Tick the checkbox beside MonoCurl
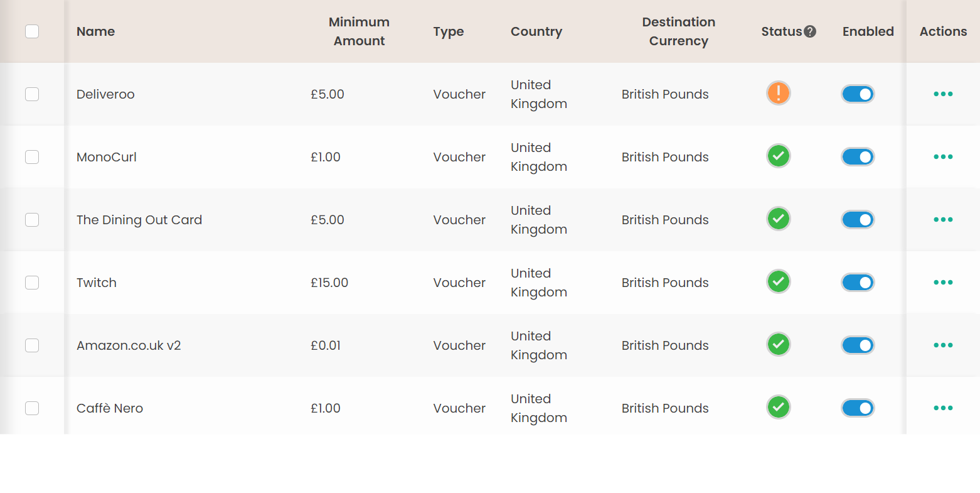Screen dimensions: 980x493 [32, 157]
